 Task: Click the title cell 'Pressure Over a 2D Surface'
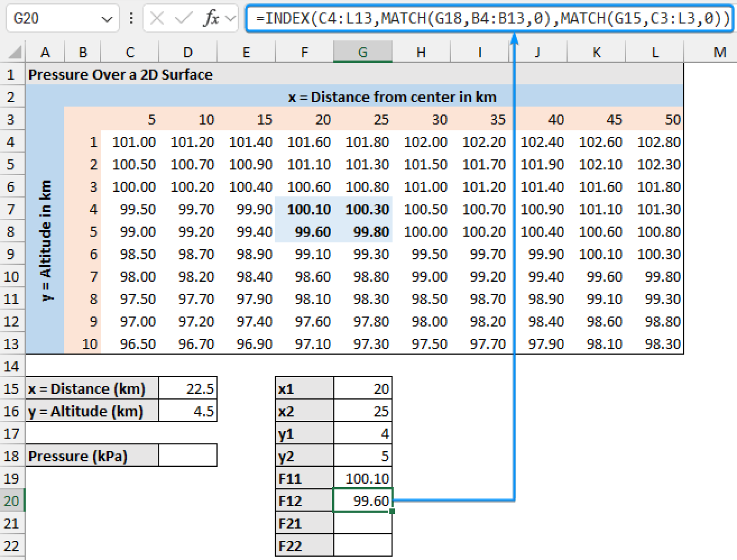pyautogui.click(x=120, y=74)
